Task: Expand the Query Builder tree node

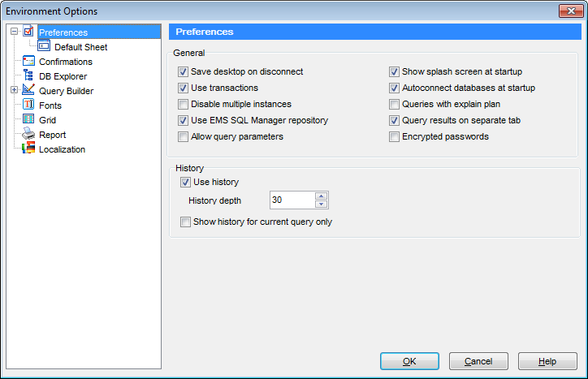Action: coord(14,91)
